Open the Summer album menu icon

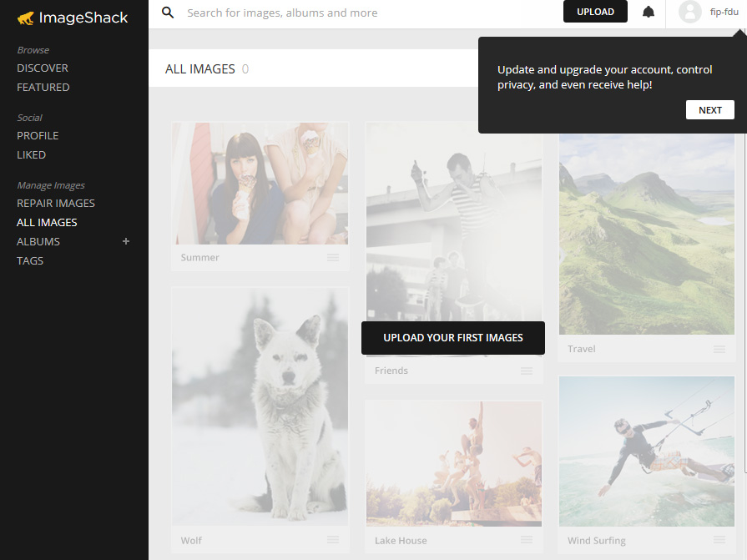click(x=333, y=258)
